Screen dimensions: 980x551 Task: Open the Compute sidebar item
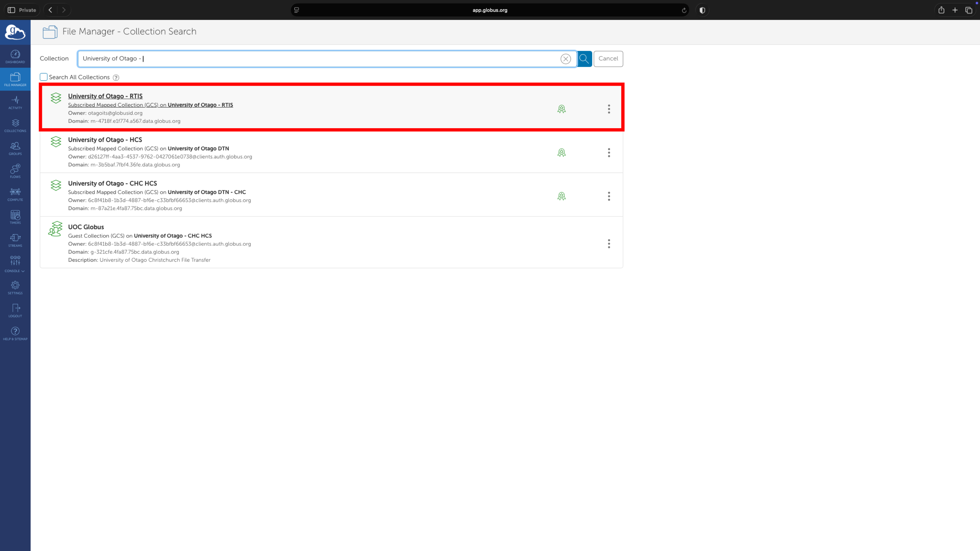pyautogui.click(x=15, y=194)
